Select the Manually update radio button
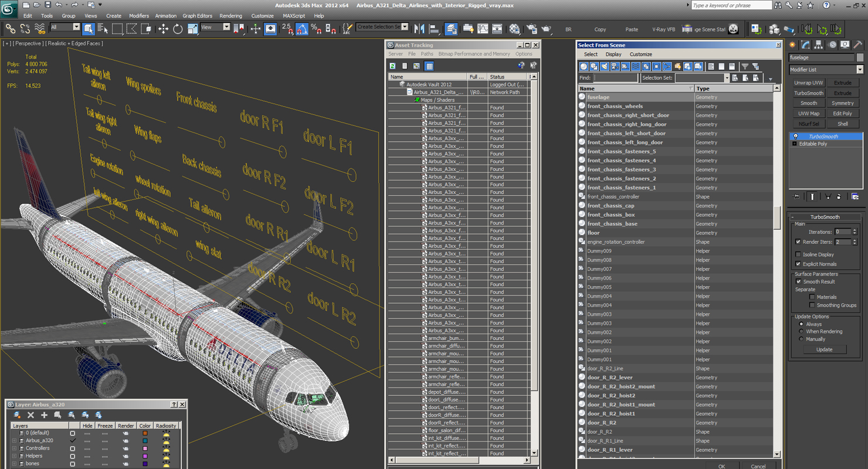This screenshot has width=868, height=469. (801, 339)
